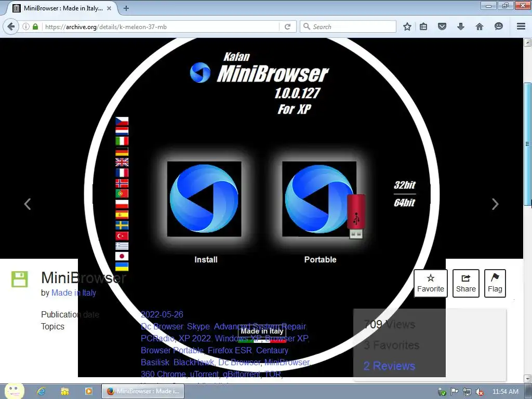
Task: Open the PCRadio topic link
Action: point(157,338)
